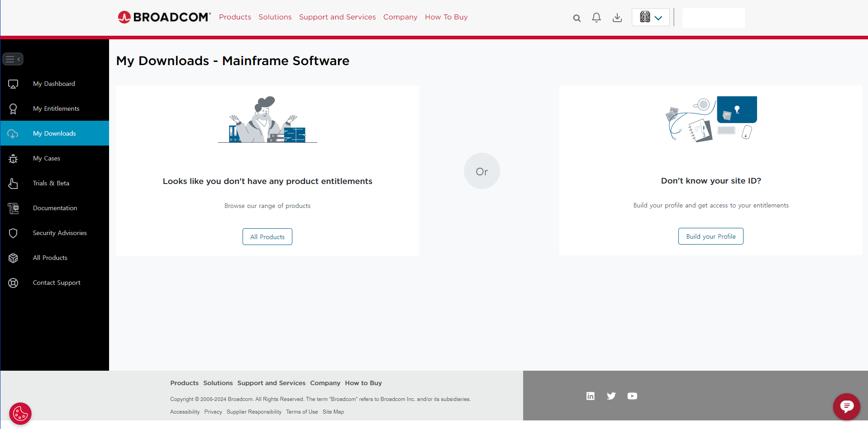868x429 pixels.
Task: Click footer Solutions link
Action: tap(218, 383)
